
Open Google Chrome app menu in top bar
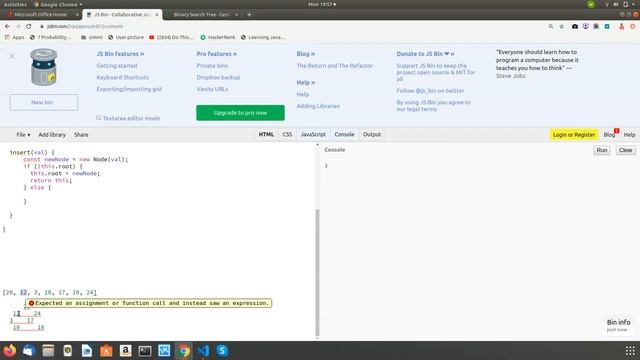pyautogui.click(x=58, y=4)
